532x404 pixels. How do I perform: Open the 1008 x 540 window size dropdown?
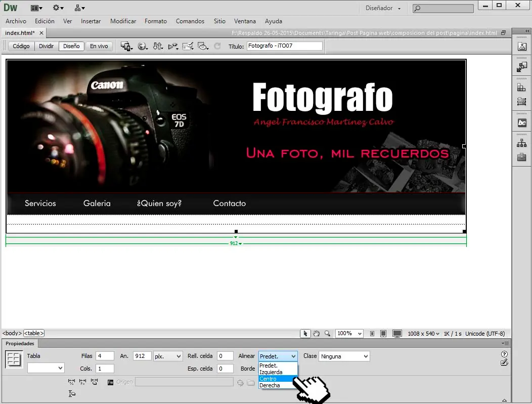click(423, 334)
